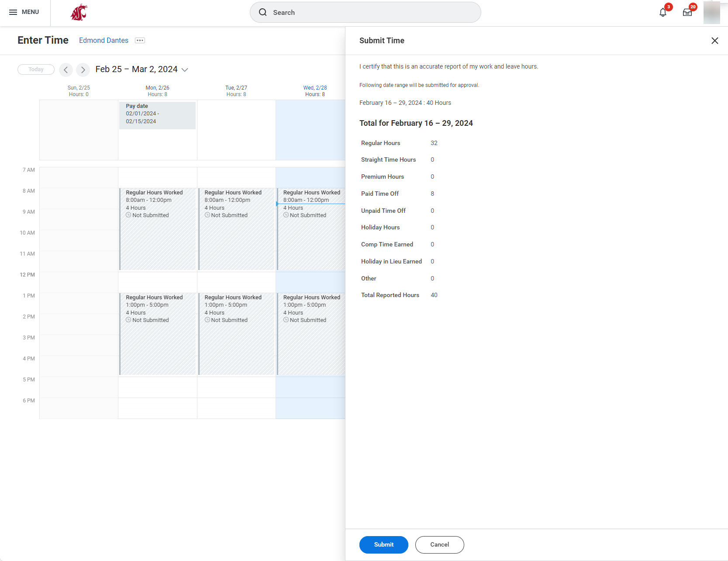Open the Edmond Dantes worker profile
Screen dimensions: 728x561
104,40
